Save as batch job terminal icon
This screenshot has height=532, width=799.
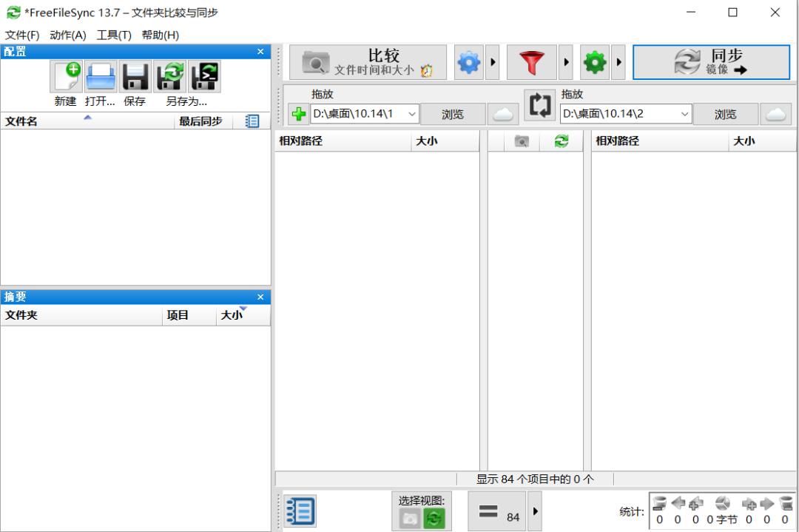tap(205, 76)
